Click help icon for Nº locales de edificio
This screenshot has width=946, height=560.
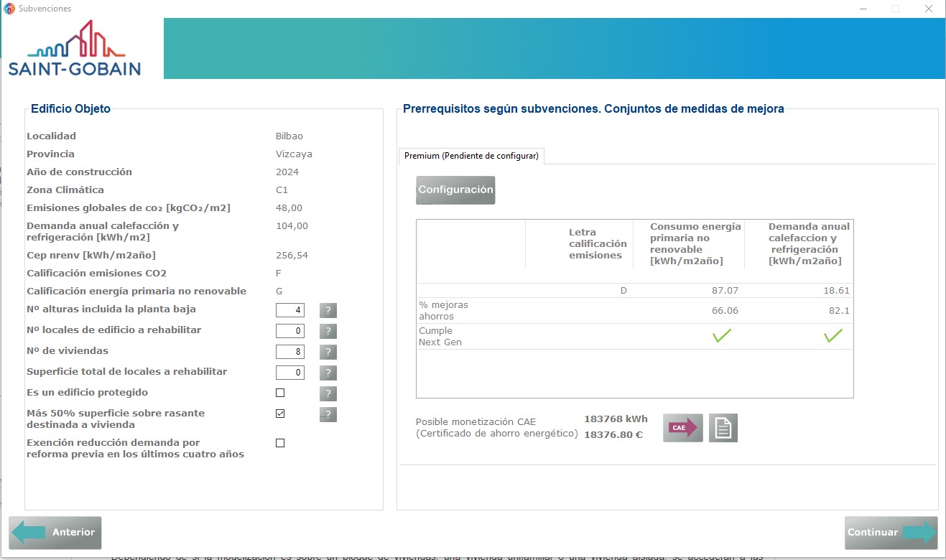pyautogui.click(x=328, y=331)
